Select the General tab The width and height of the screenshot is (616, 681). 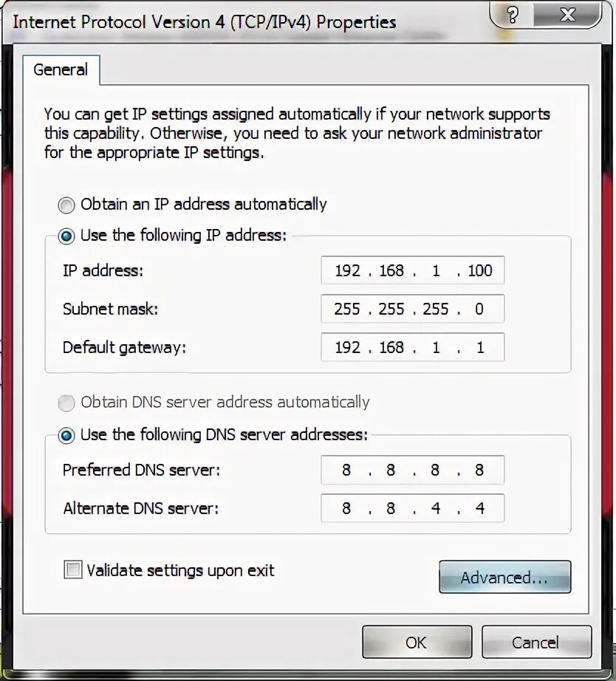click(61, 70)
